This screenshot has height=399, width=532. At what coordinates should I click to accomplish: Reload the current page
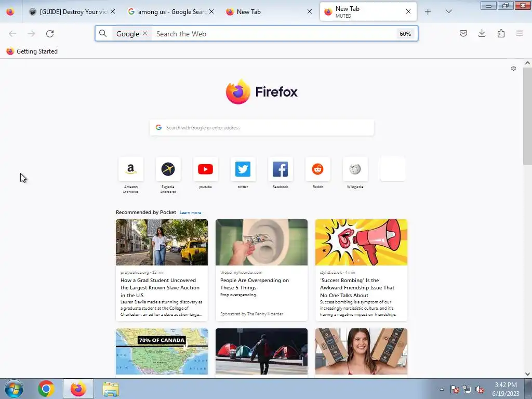coord(50,34)
